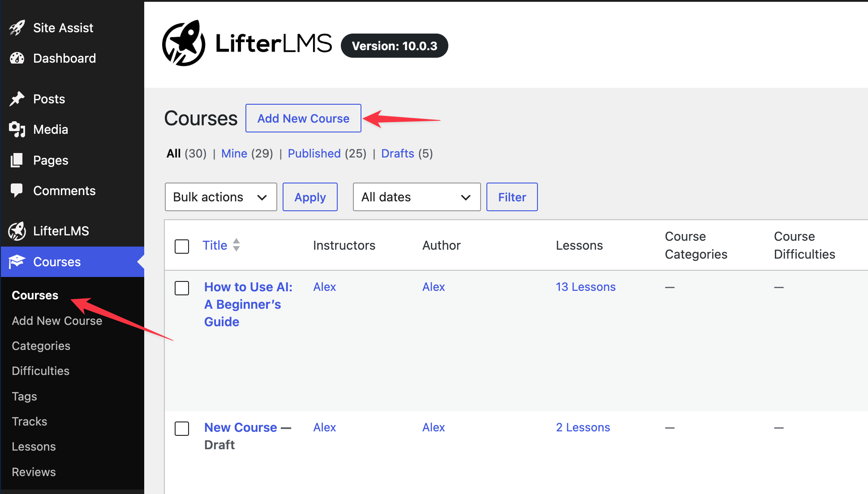Open the Categories submenu item
This screenshot has width=868, height=494.
[41, 346]
